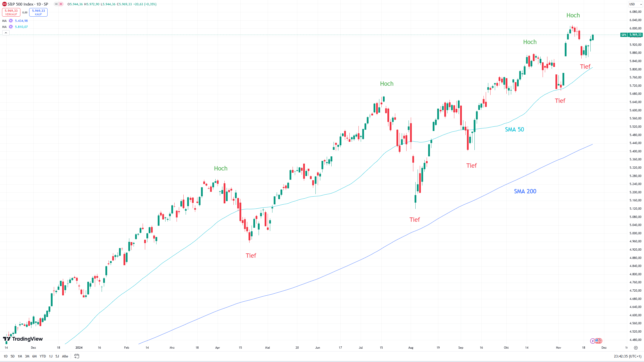Open chart settings hexagon gear icon
This screenshot has height=362, width=644.
pos(636,348)
